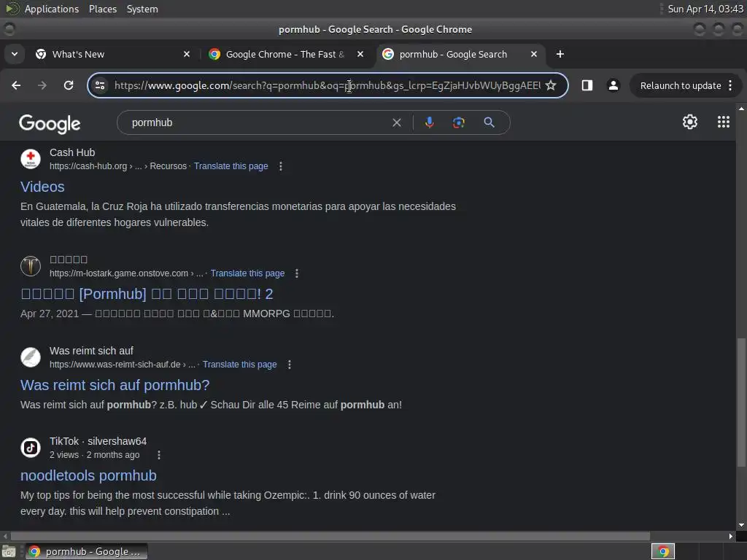Click the show desktop taskbar icon

pyautogui.click(x=9, y=551)
